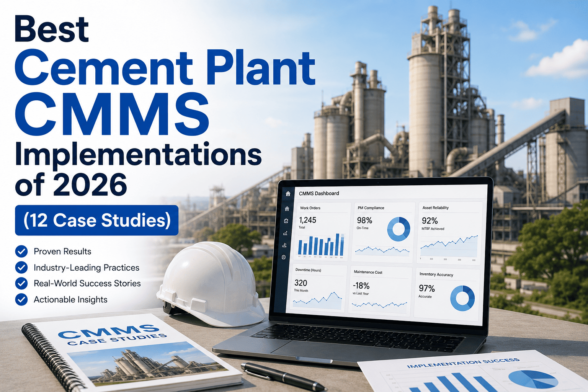Select the 92% MTBF Achieved value
This screenshot has height=392, width=588.
(430, 221)
